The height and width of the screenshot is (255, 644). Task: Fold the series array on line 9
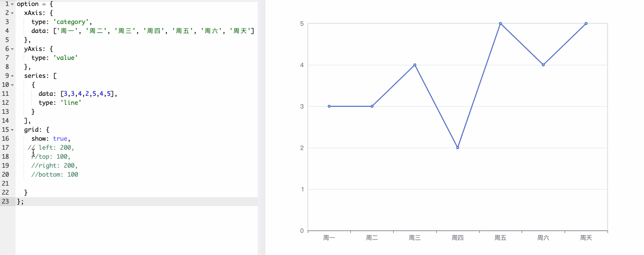[x=12, y=76]
